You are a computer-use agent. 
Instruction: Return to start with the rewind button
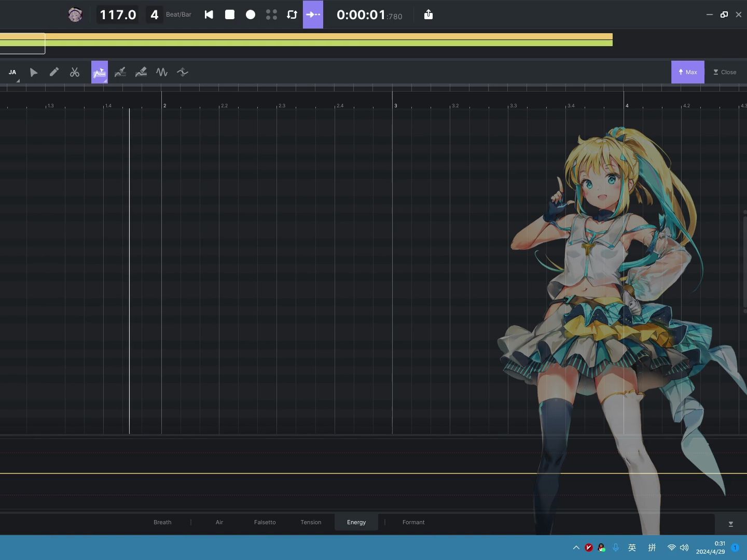209,15
